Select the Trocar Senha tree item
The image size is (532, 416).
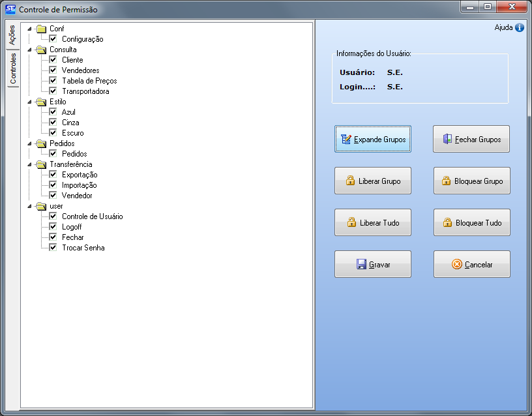coord(83,248)
